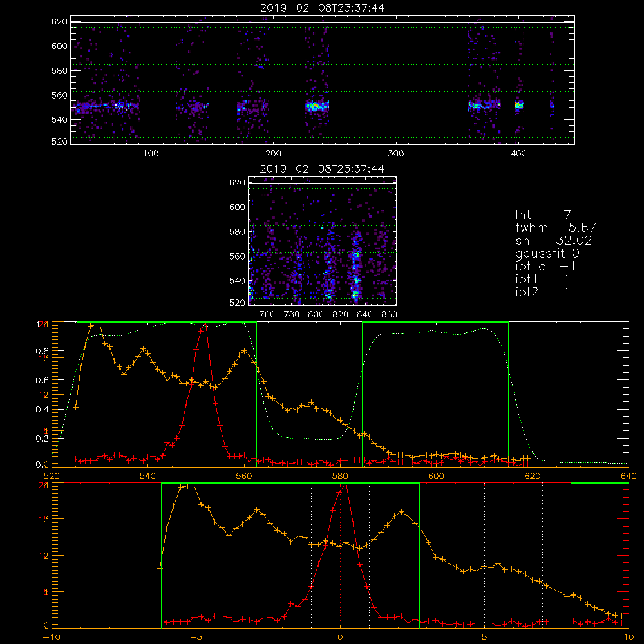Click y-axis label 600 on middle image
The height and width of the screenshot is (644, 644).
coord(238,207)
